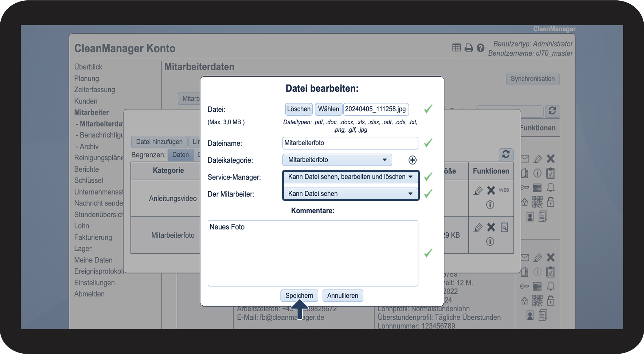
Task: Go to Überblick in the sidebar menu
Action: (x=88, y=67)
